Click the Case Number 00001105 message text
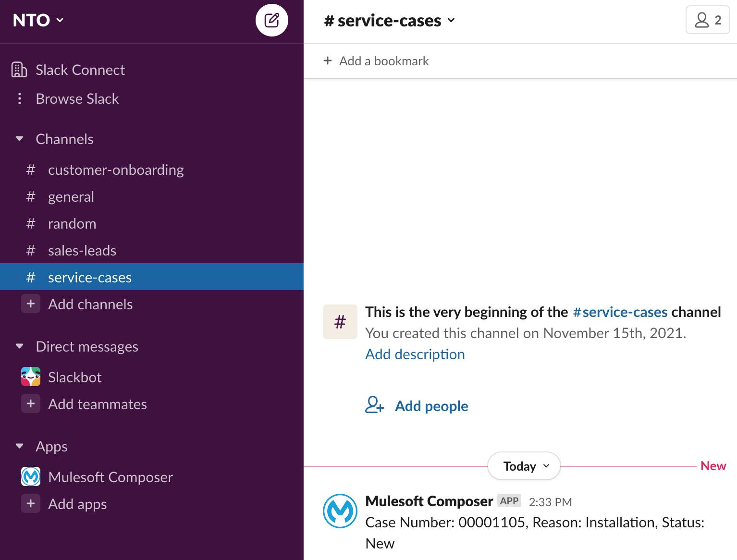This screenshot has width=737, height=560. coord(535,533)
